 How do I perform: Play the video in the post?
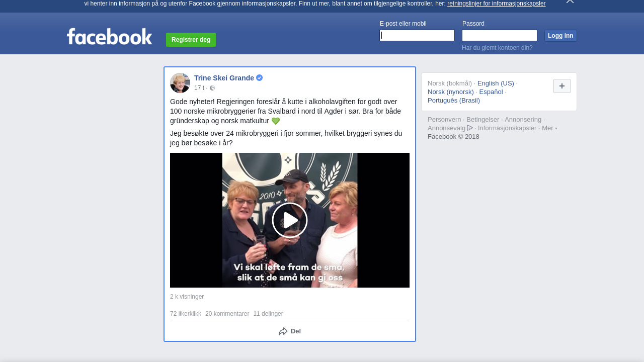point(290,220)
